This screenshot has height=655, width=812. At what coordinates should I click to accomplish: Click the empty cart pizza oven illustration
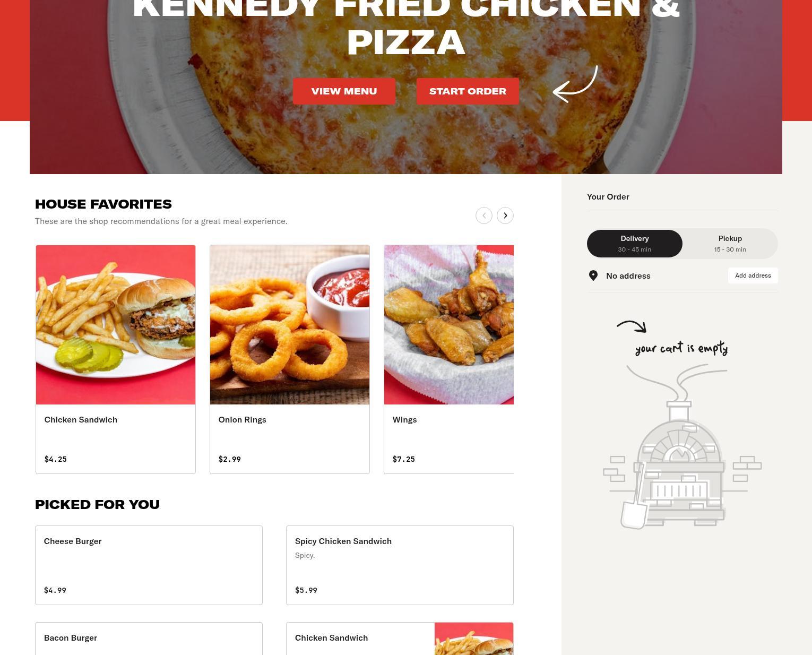coord(682,446)
